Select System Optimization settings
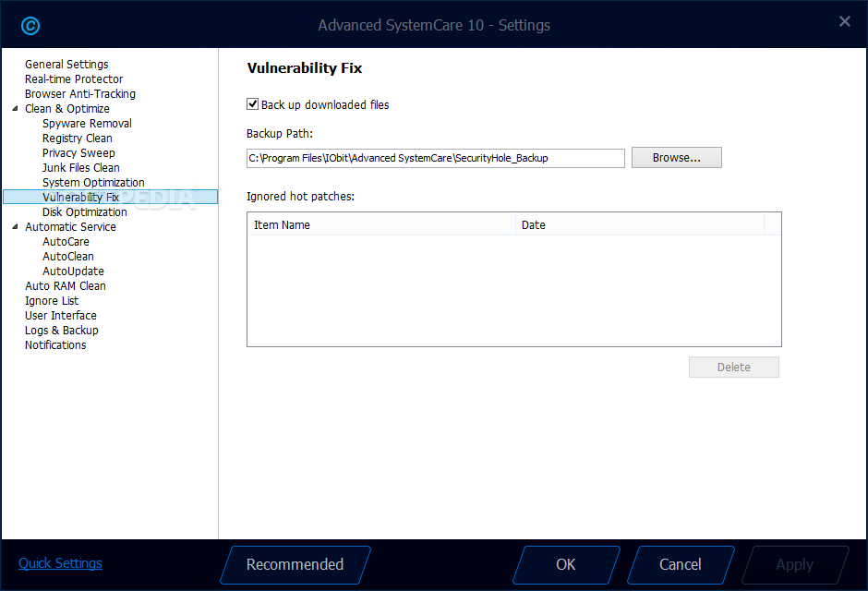868x591 pixels. (93, 183)
